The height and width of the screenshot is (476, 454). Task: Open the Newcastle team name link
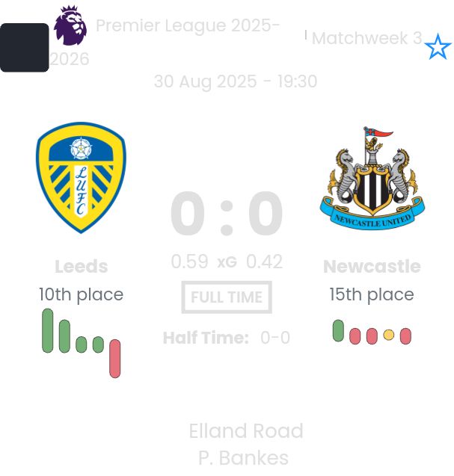click(x=372, y=267)
